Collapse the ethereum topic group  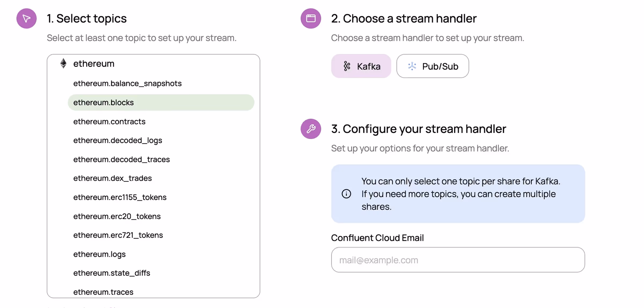point(94,64)
